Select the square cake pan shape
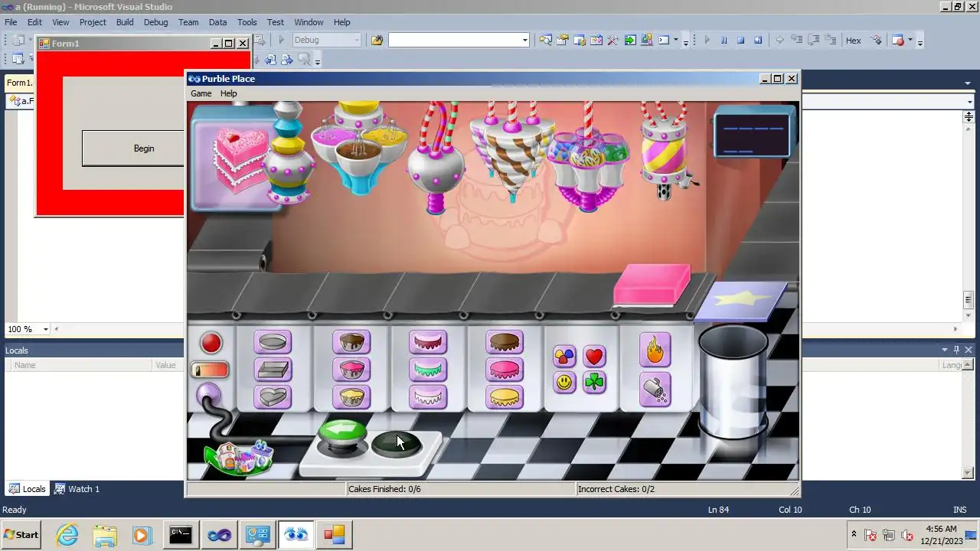This screenshot has width=980, height=551. point(273,370)
